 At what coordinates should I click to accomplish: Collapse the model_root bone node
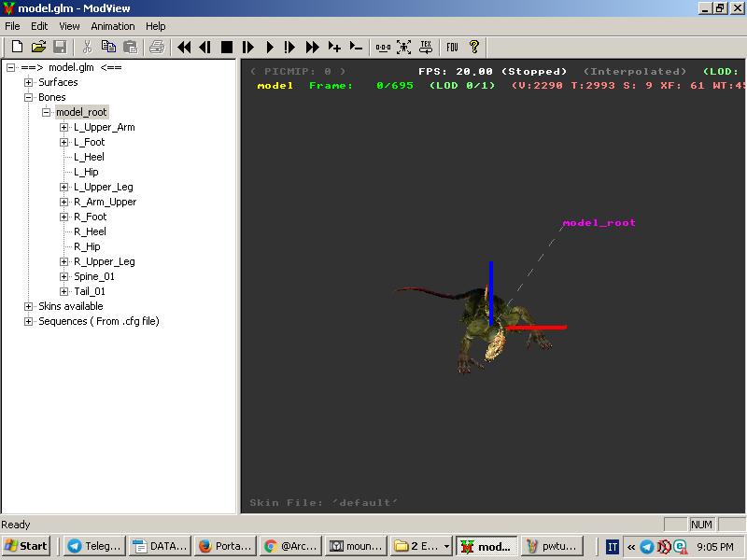click(x=46, y=112)
